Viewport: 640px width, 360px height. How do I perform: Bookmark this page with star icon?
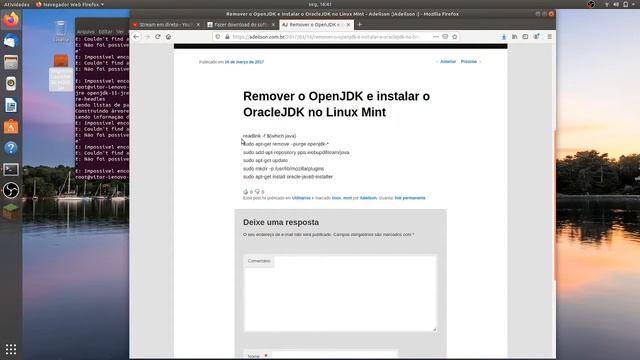(x=455, y=37)
